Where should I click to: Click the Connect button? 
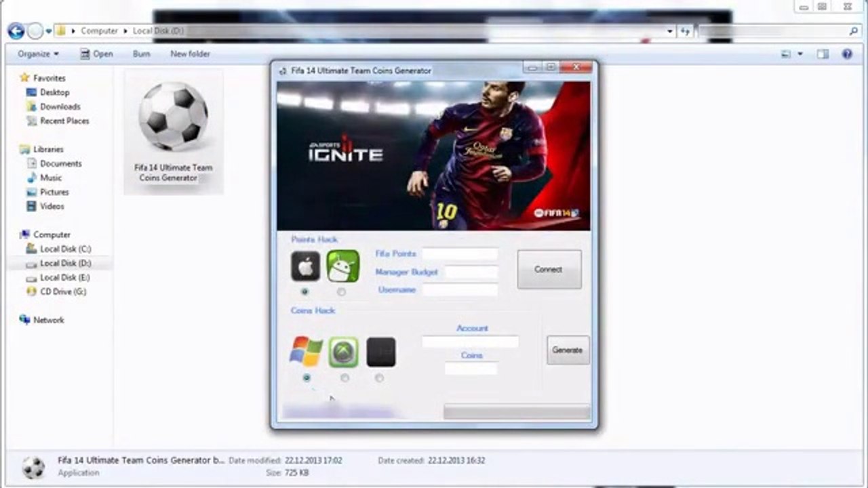(549, 269)
